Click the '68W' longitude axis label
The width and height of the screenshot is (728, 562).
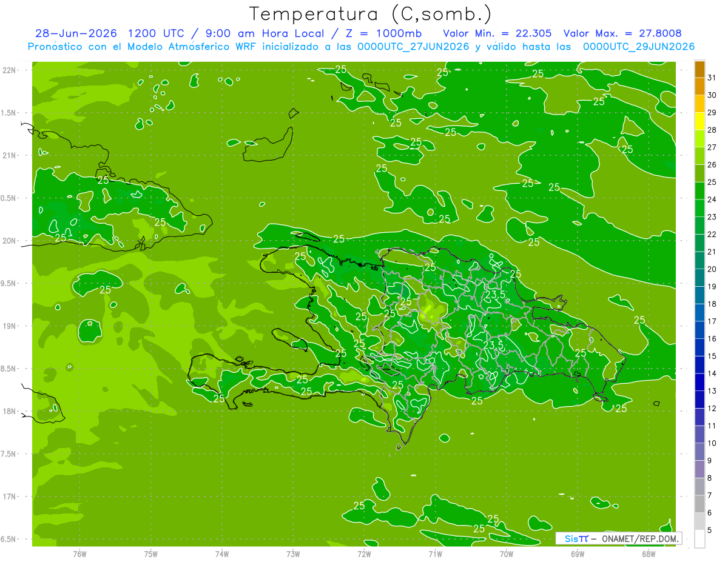point(649,554)
